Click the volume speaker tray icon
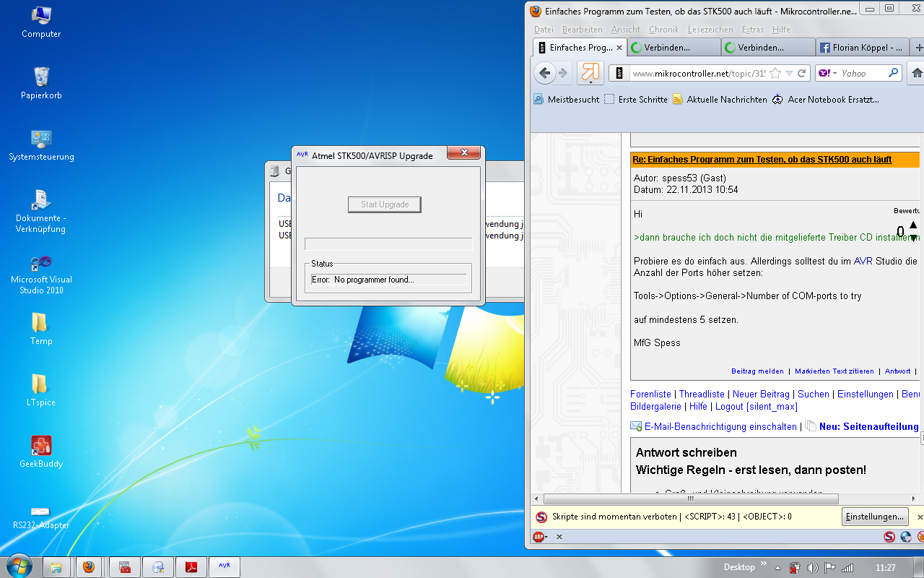This screenshot has height=578, width=924. (x=812, y=568)
